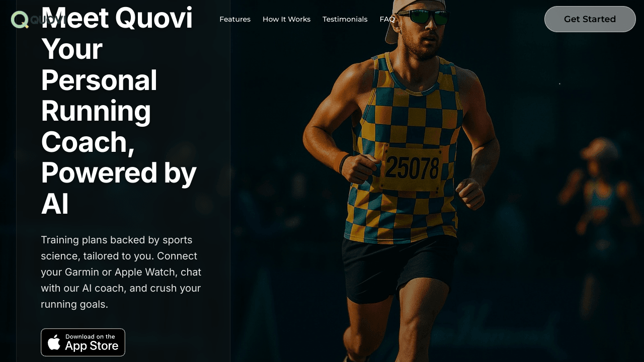Select Testimonials in the navigation bar
Viewport: 644px width, 362px height.
tap(345, 19)
